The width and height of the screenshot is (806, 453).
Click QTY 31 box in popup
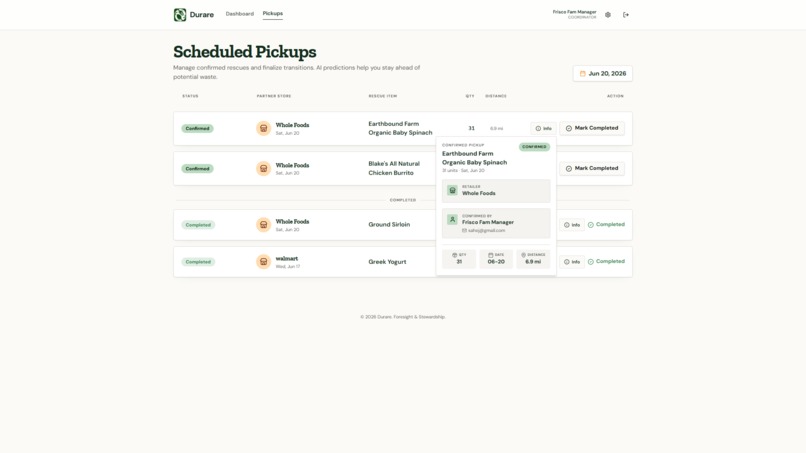(459, 259)
